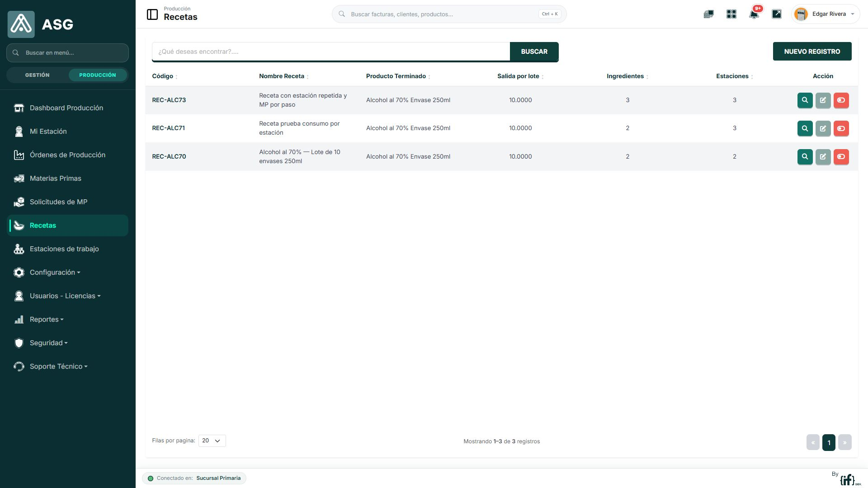Screen dimensions: 868x488
Task: Toggle status of recipe REC-ALC70
Action: 841,157
